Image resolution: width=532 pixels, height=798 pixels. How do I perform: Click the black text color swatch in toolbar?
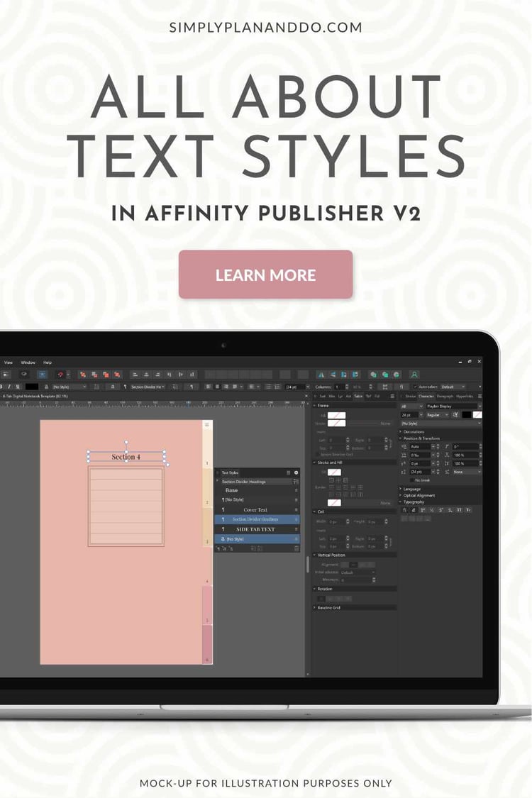(x=32, y=387)
